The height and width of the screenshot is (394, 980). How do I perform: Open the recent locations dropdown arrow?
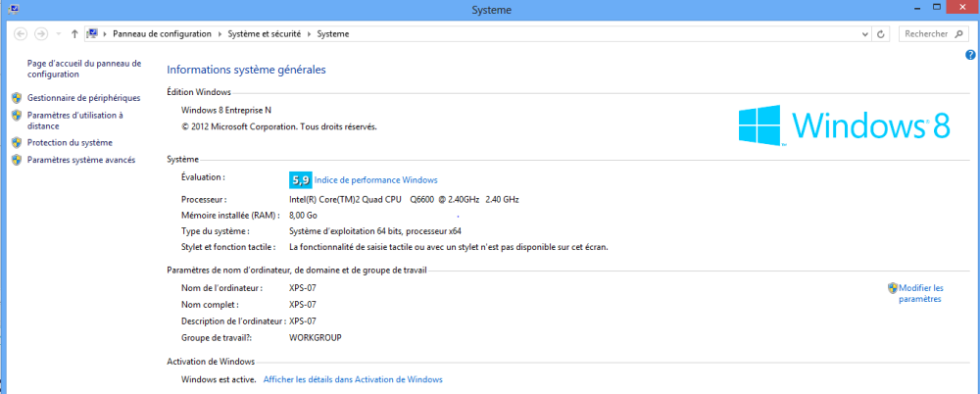[59, 34]
